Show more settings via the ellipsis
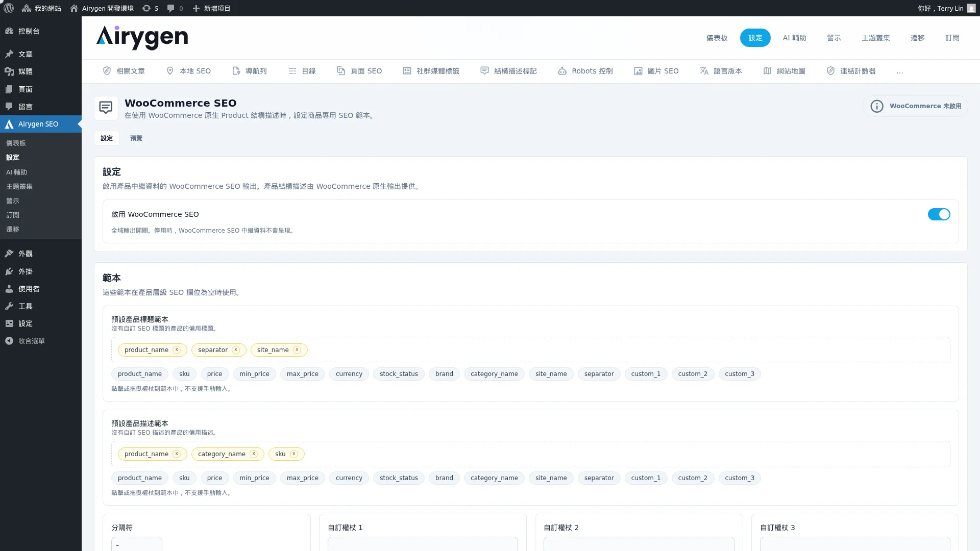The width and height of the screenshot is (980, 551). tap(899, 71)
